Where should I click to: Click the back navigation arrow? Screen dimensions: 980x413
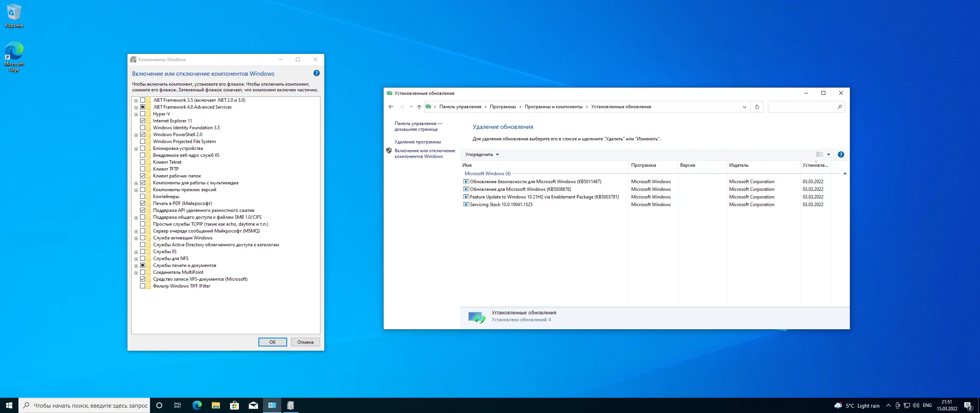[x=391, y=107]
